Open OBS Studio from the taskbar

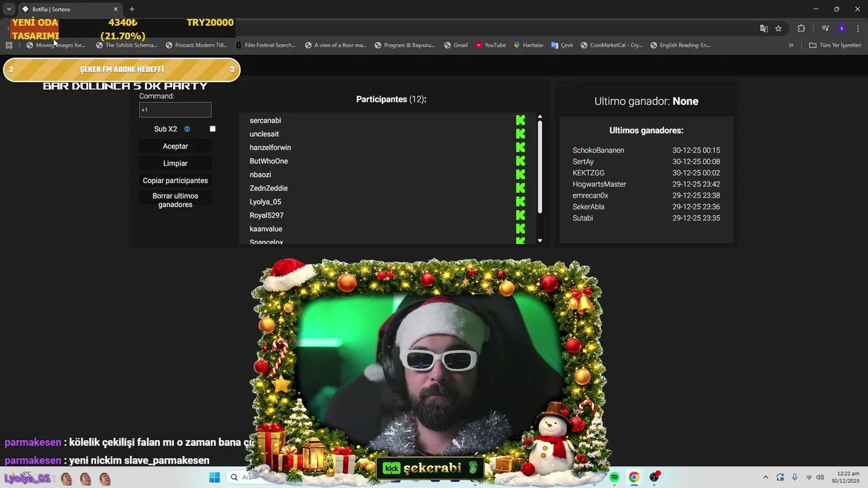click(x=654, y=477)
